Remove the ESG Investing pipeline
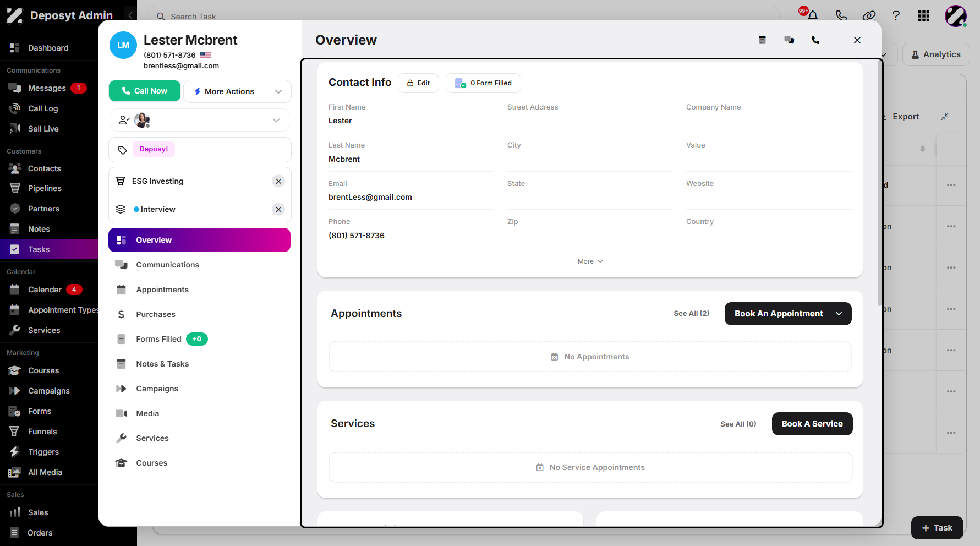This screenshot has height=546, width=980. (x=278, y=181)
